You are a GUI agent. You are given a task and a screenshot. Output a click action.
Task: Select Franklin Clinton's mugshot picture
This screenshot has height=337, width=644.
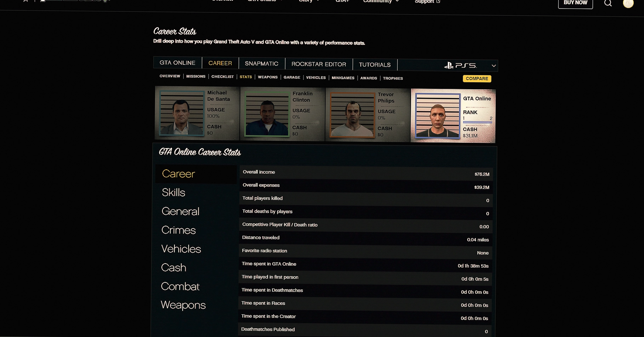(267, 114)
